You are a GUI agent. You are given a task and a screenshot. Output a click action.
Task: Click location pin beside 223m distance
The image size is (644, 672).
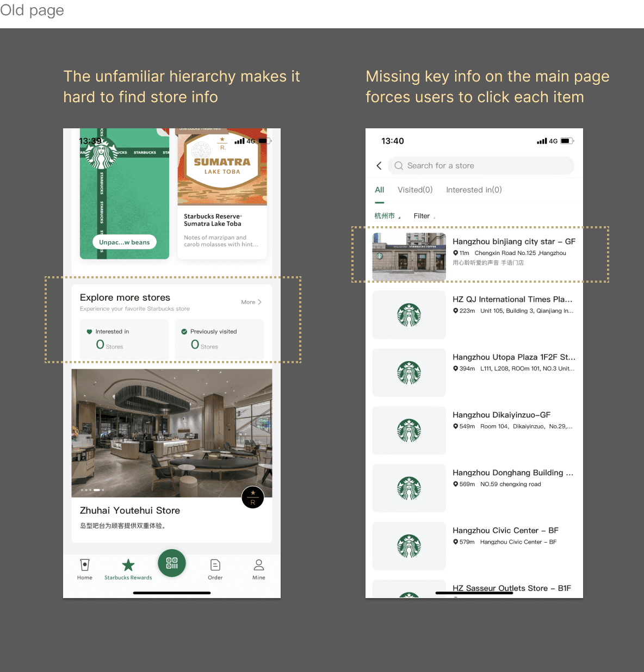(x=456, y=310)
